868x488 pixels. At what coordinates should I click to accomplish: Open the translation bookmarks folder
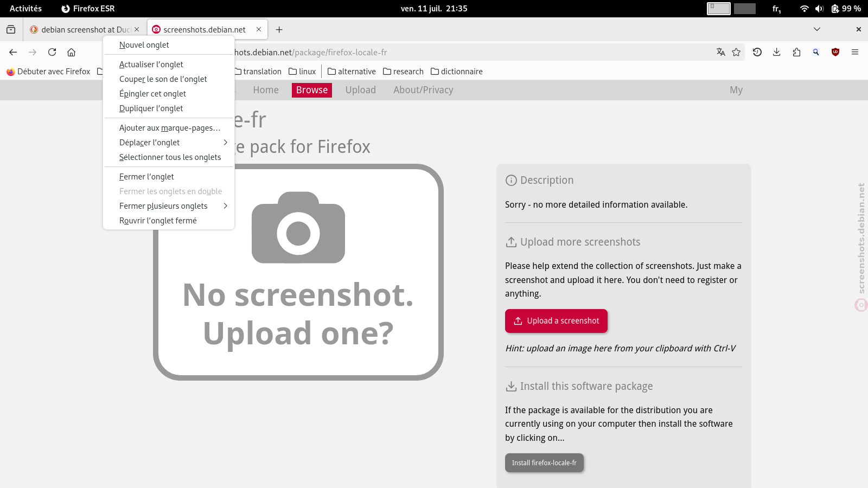point(257,72)
